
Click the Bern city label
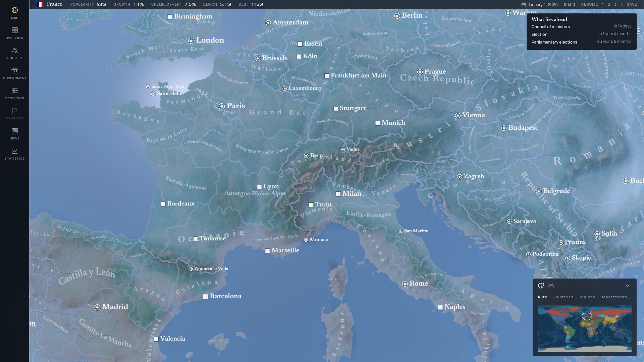point(316,156)
